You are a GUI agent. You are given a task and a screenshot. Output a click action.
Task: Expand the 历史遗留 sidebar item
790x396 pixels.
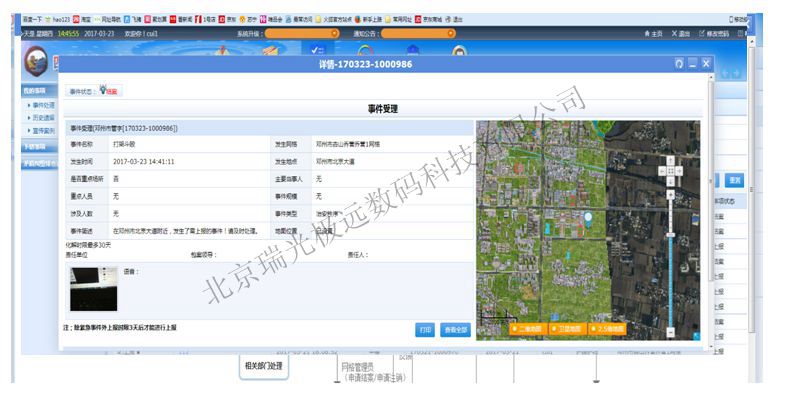click(41, 117)
